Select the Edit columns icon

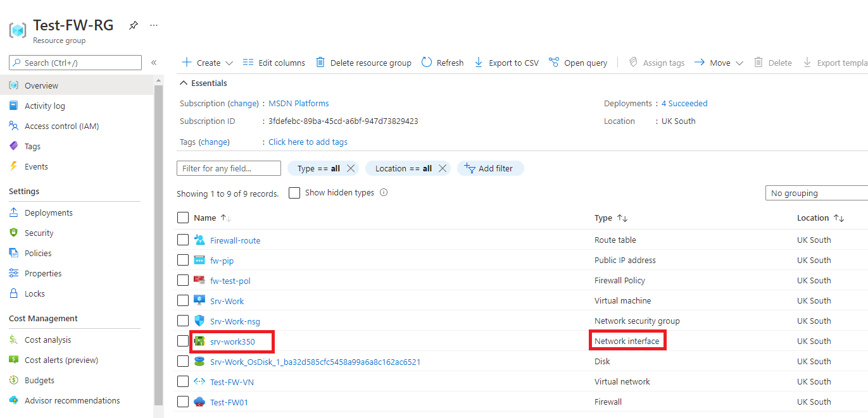tap(249, 62)
